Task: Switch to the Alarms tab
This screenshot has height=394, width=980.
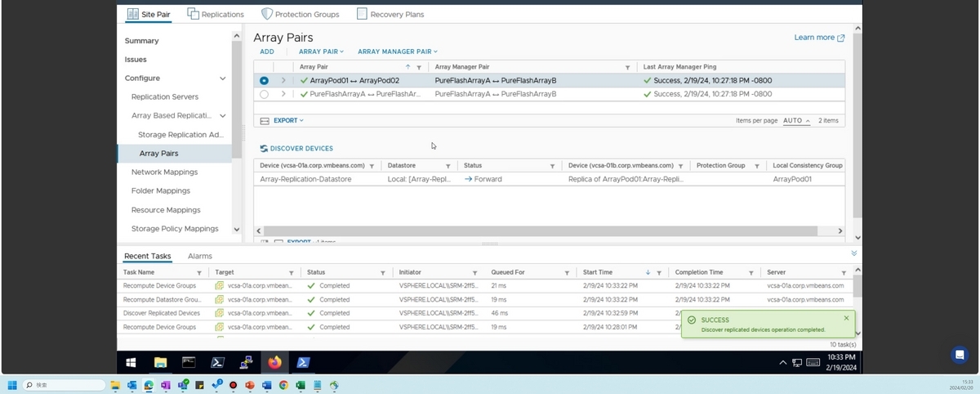Action: [200, 256]
